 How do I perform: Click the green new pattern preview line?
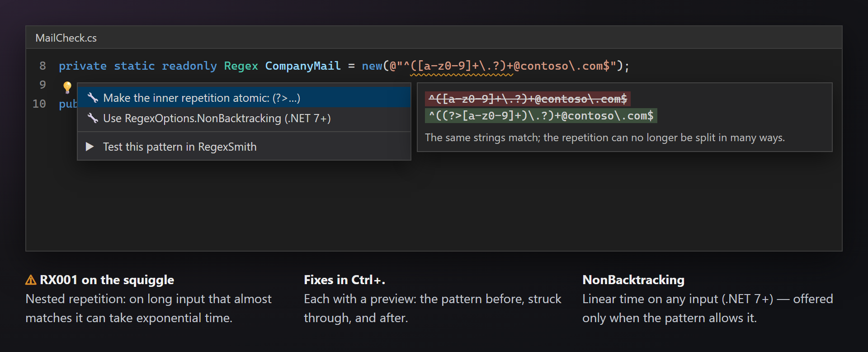[541, 116]
